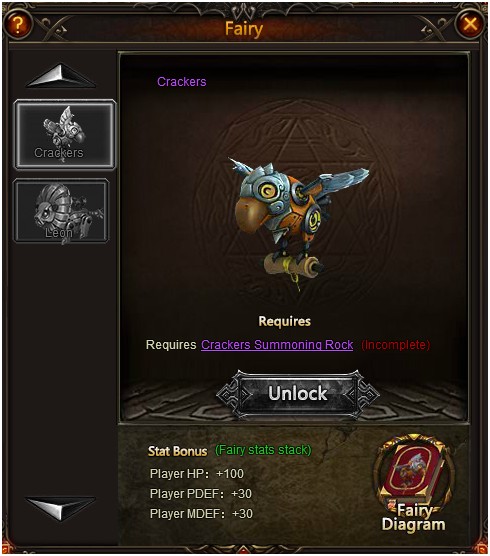Click the Player HP +100 stat

(197, 474)
